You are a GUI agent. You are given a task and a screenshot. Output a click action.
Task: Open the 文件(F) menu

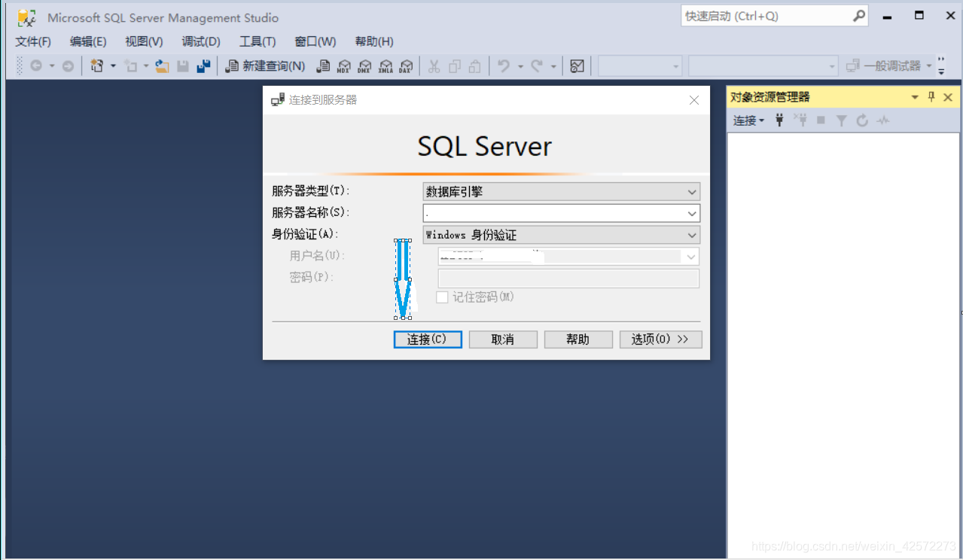tap(33, 41)
